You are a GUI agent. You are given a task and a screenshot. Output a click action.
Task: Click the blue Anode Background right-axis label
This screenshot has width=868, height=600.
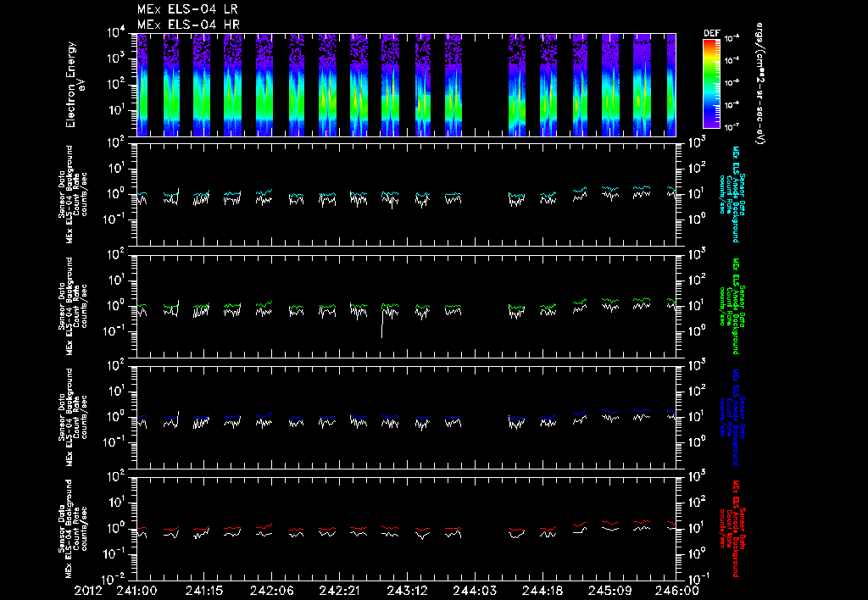point(733,417)
